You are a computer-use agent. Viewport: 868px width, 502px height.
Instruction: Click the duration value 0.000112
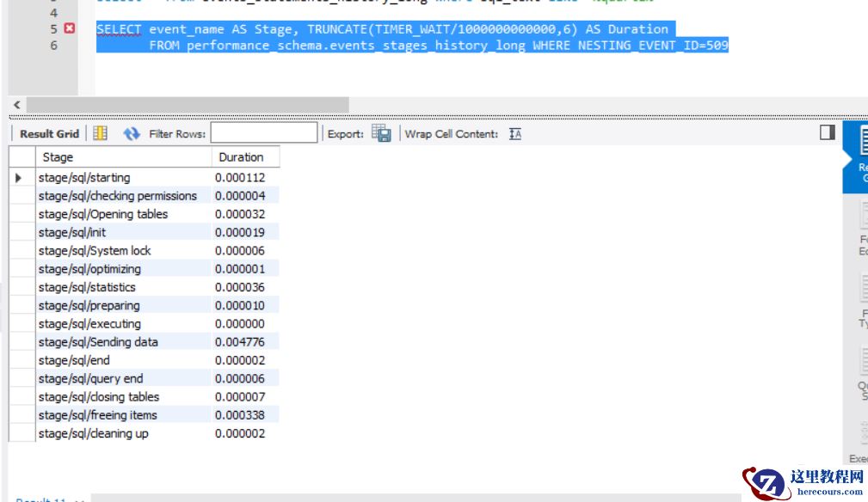pos(240,177)
